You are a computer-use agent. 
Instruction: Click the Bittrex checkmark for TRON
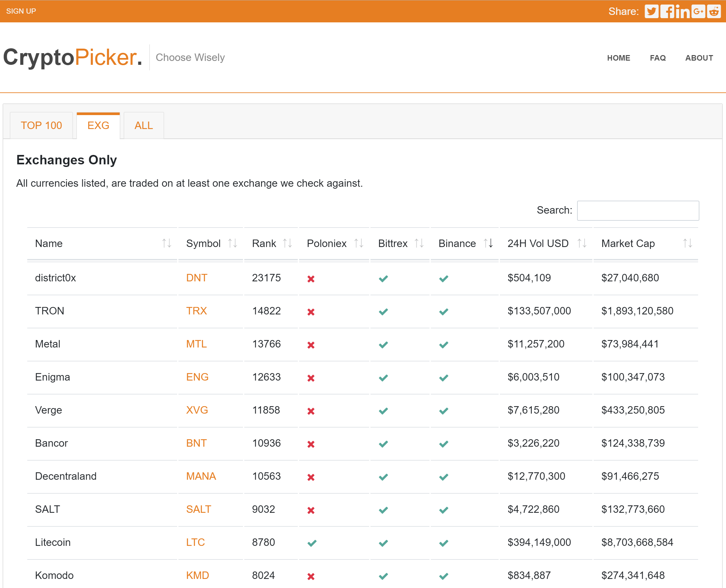(x=383, y=311)
